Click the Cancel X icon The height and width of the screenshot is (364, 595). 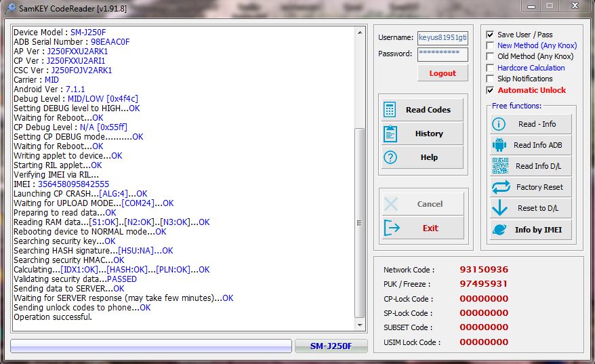tap(390, 204)
